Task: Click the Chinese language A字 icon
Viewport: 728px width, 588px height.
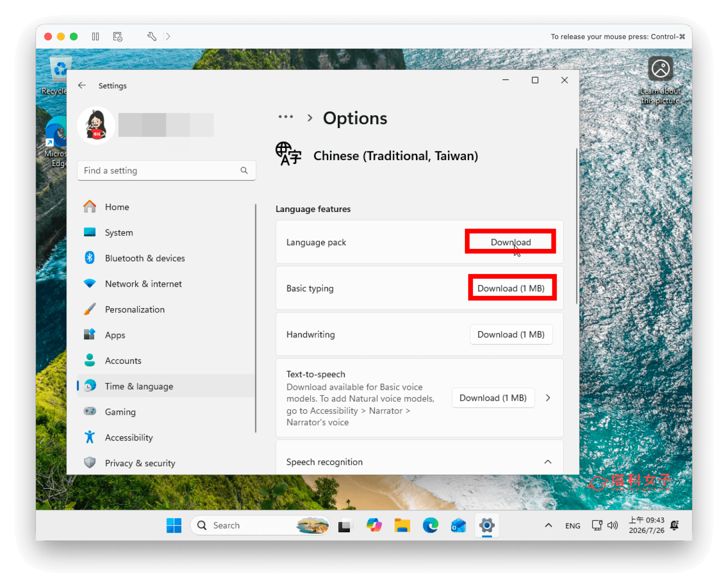Action: pyautogui.click(x=288, y=154)
